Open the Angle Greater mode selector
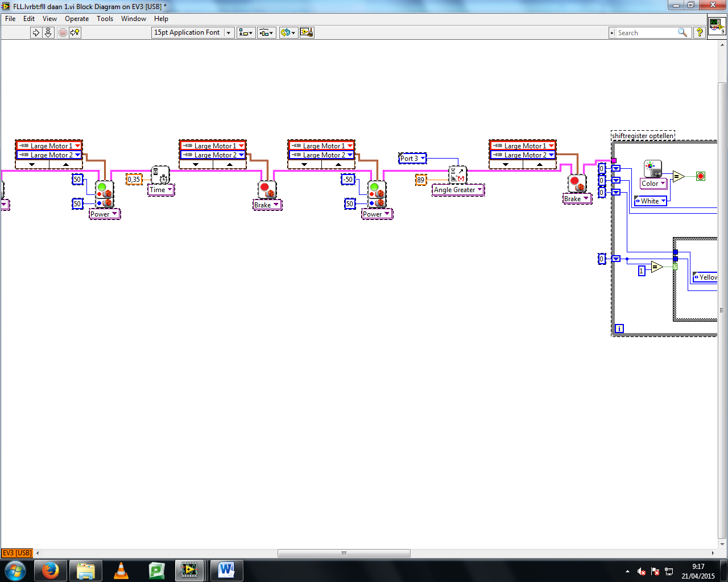The width and height of the screenshot is (728, 582). pyautogui.click(x=458, y=190)
